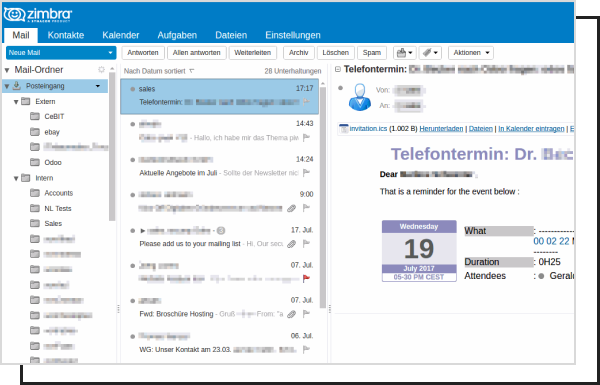Image resolution: width=600 pixels, height=385 pixels.
Task: Toggle read status dot of 14:24 message
Action: [132, 160]
